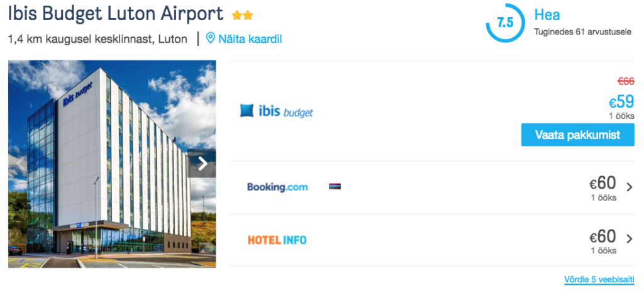Image resolution: width=644 pixels, height=293 pixels.
Task: Click the Hotel Info €60 price
Action: (602, 236)
